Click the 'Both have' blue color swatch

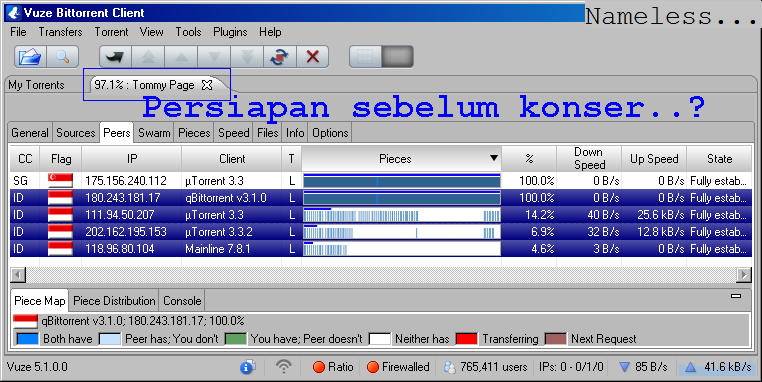point(27,339)
